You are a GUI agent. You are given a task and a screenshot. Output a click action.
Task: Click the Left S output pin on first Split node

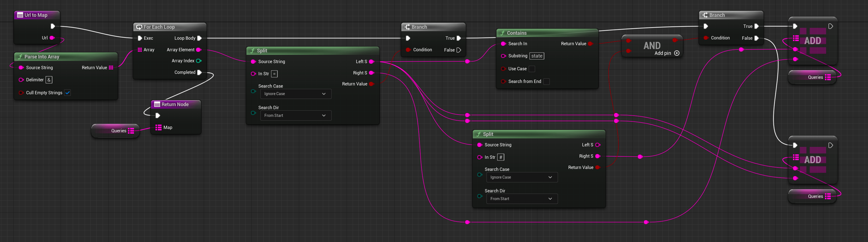coord(371,61)
